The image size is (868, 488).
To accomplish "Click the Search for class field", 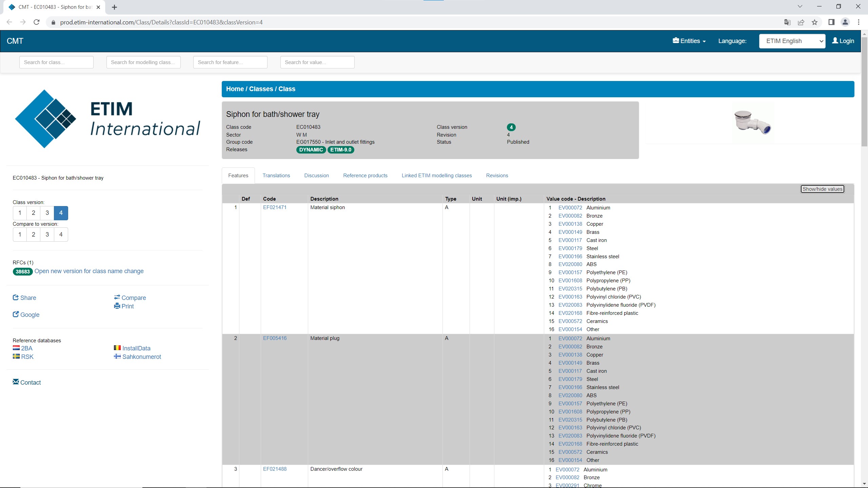I will [x=56, y=62].
